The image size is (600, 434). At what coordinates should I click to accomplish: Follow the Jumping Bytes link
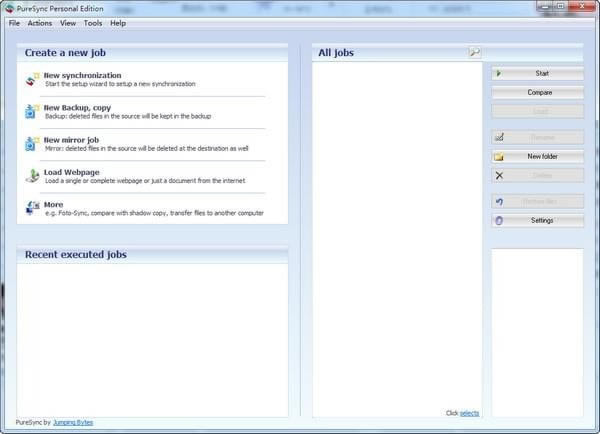coord(73,422)
